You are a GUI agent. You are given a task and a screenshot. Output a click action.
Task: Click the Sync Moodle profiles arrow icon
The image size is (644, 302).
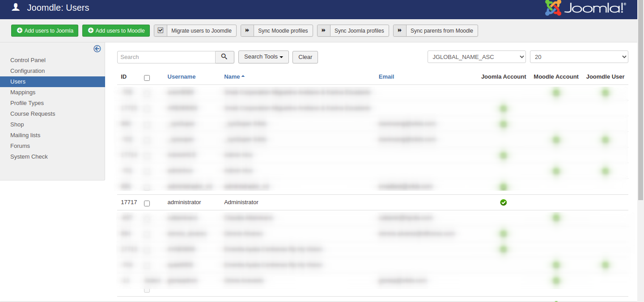pyautogui.click(x=247, y=30)
